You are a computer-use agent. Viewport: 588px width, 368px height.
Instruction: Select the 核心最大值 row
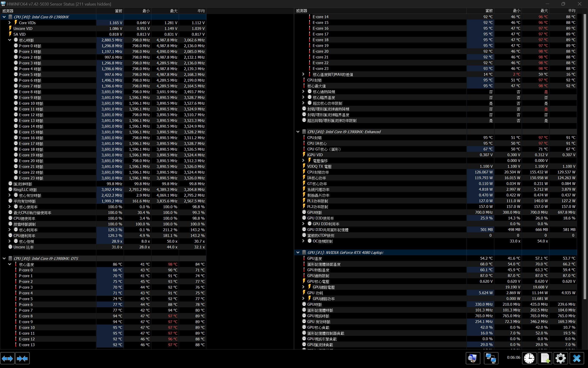coord(436,86)
